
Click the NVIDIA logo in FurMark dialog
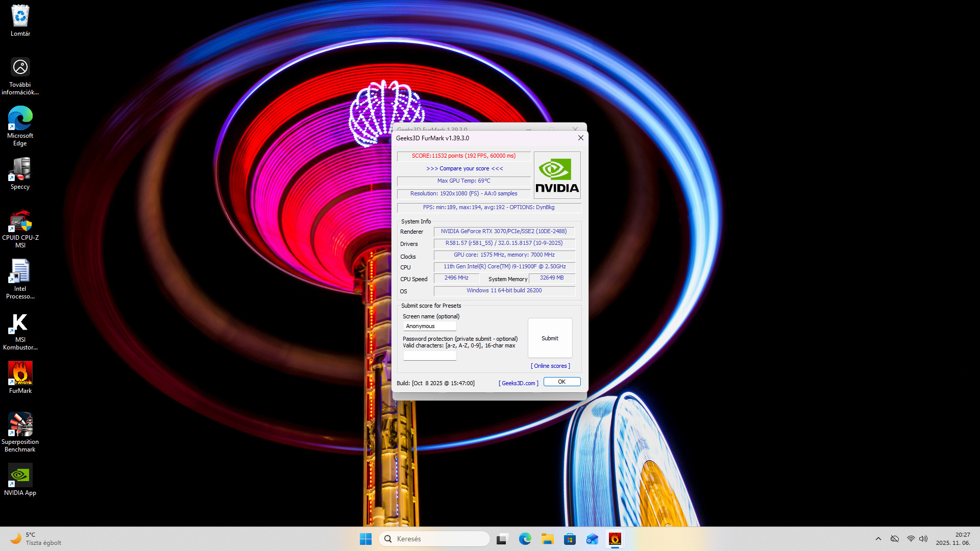coord(557,175)
